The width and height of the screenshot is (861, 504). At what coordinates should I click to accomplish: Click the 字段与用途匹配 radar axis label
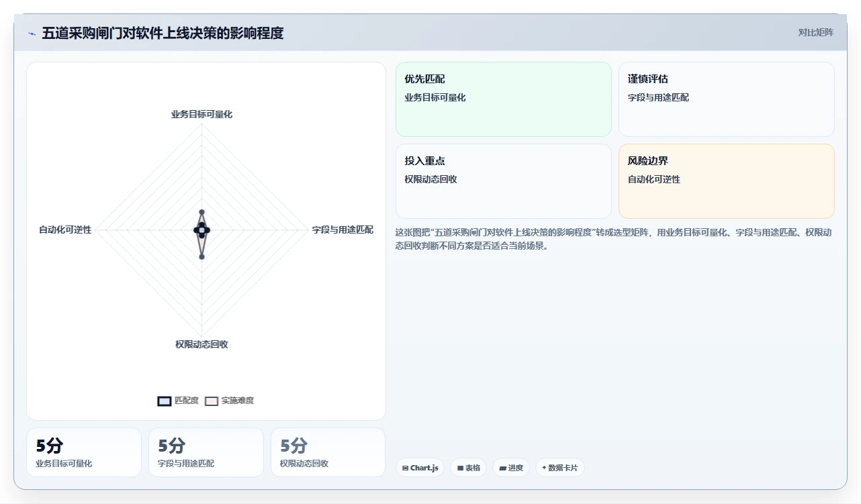[343, 230]
